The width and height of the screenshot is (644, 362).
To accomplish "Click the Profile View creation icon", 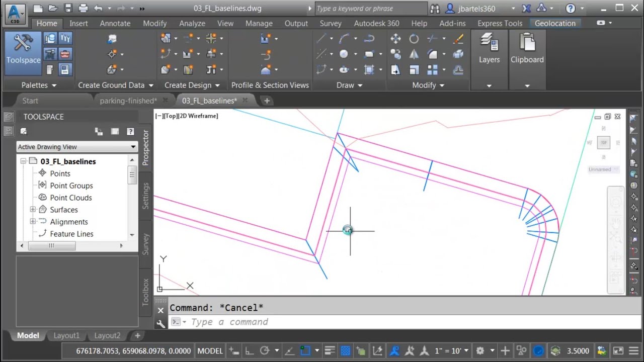I will coord(266,39).
